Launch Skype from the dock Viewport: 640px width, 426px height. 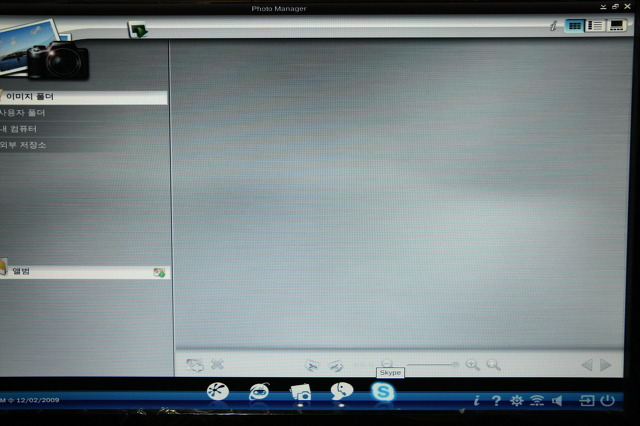[383, 392]
